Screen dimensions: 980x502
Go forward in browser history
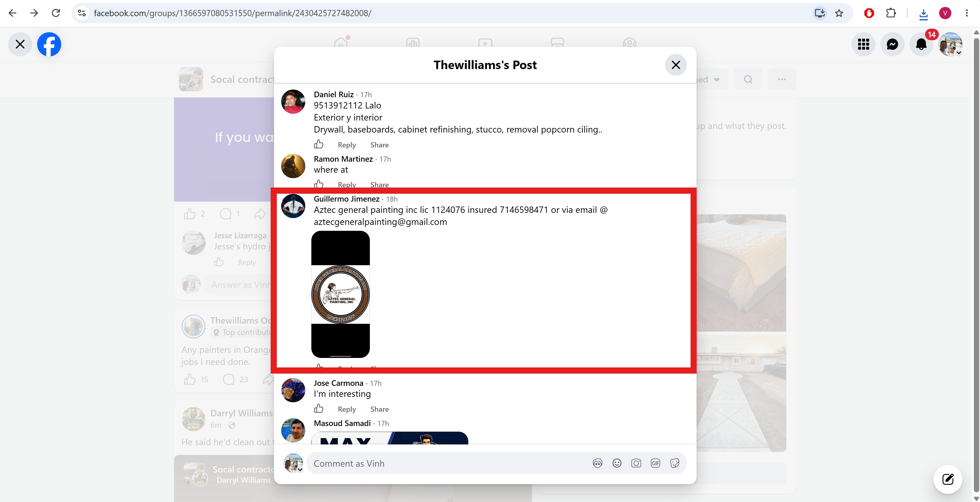click(x=34, y=13)
